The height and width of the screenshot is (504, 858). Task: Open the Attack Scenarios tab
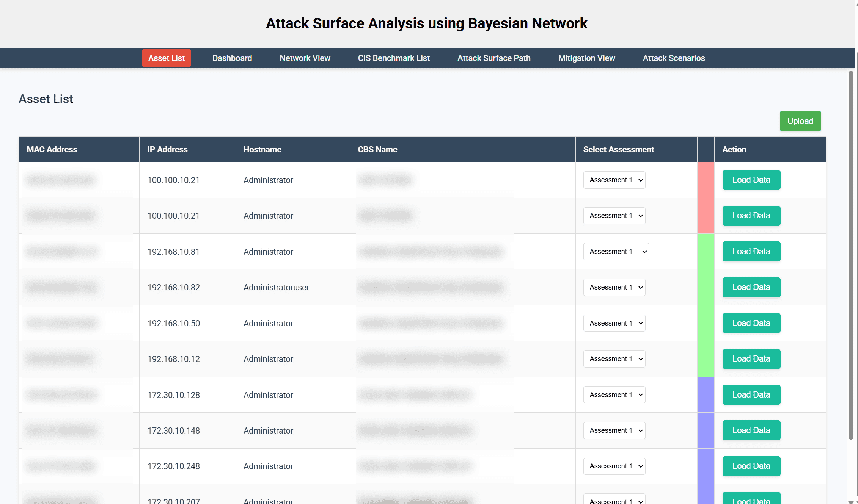point(673,58)
